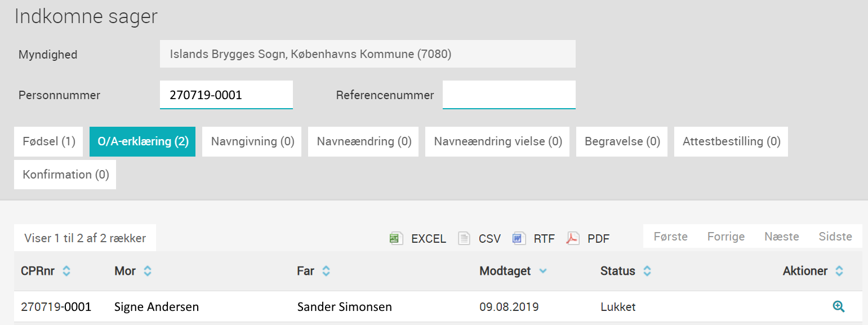
Task: Save results with the PDF icon
Action: (573, 238)
